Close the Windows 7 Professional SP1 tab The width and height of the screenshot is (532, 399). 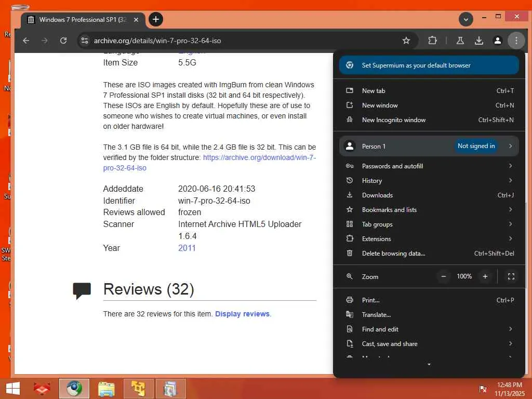[136, 20]
